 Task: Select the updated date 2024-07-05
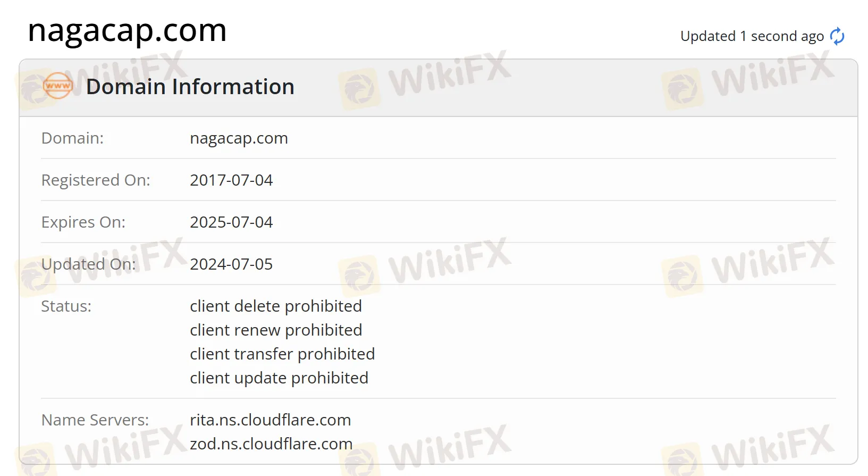[x=231, y=264]
